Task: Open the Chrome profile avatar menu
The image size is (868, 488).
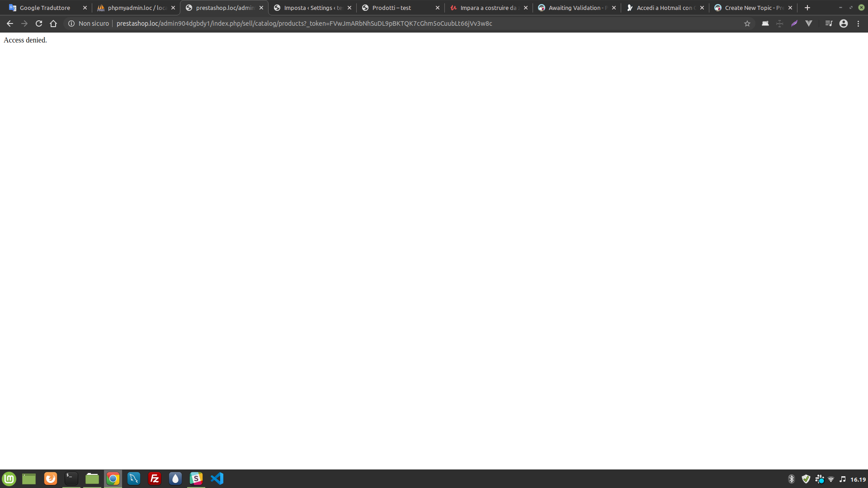Action: (844, 23)
